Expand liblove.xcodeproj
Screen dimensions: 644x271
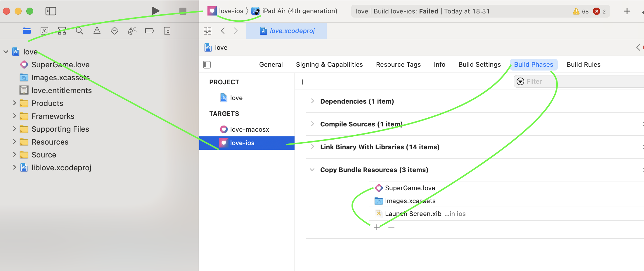click(x=14, y=167)
